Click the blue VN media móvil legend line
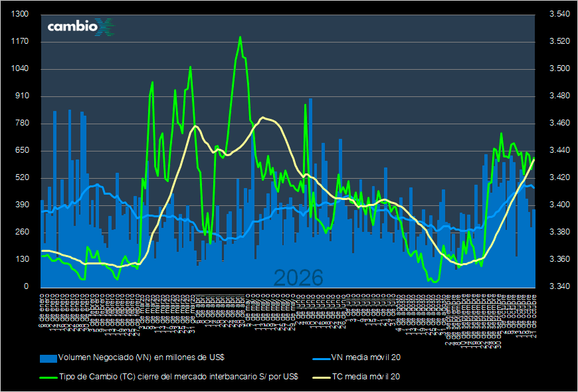This screenshot has width=578, height=392. click(x=322, y=357)
